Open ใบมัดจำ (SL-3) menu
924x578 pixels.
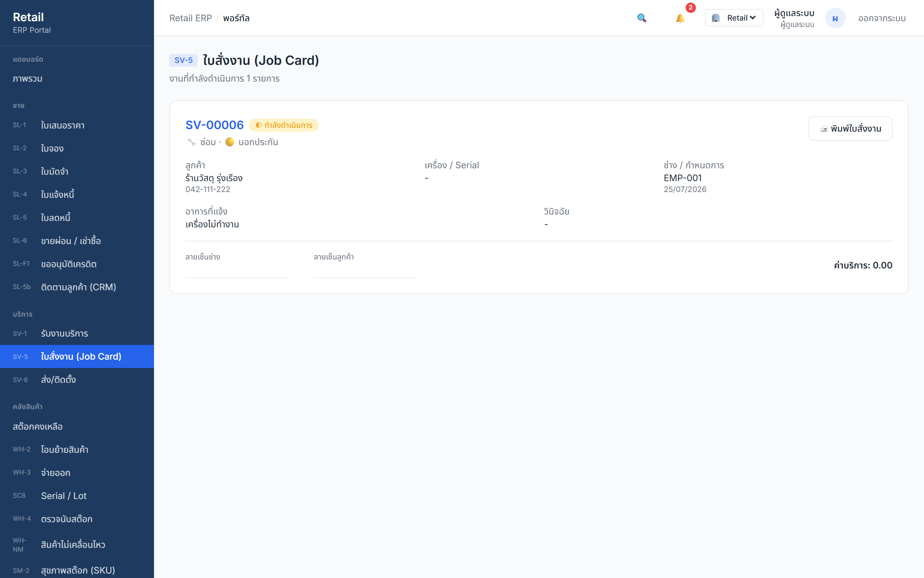[x=77, y=171]
